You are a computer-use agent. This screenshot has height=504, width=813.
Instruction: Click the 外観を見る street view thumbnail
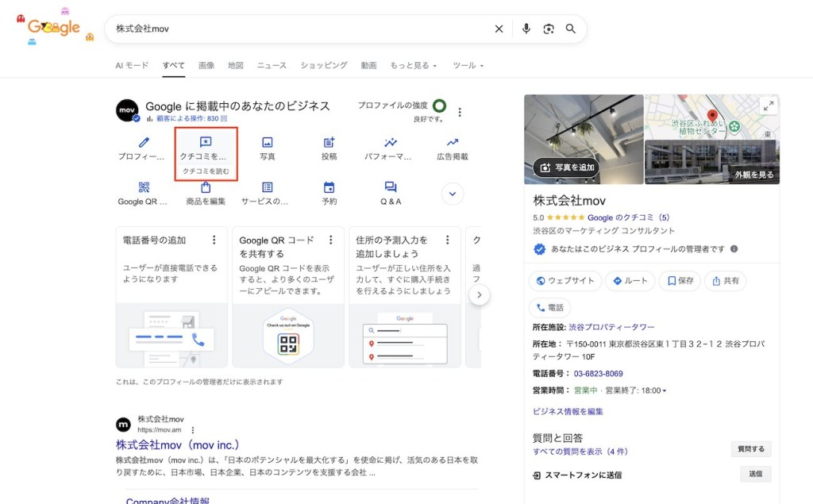pyautogui.click(x=711, y=162)
